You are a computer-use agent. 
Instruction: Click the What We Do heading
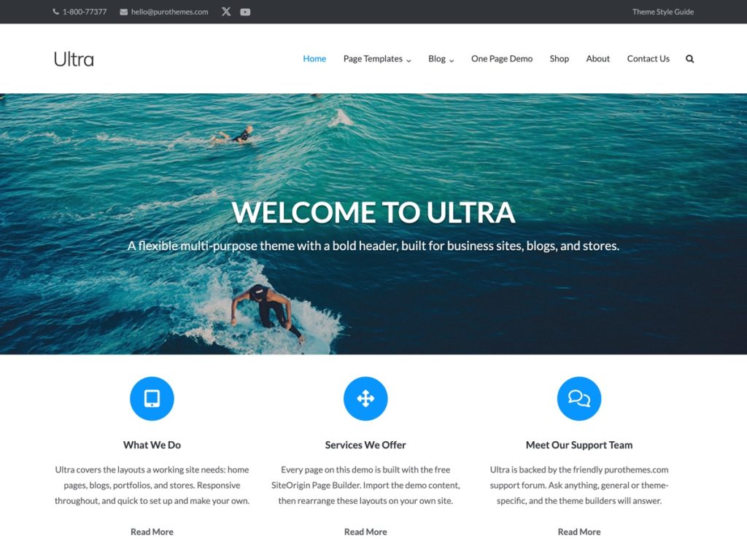152,445
